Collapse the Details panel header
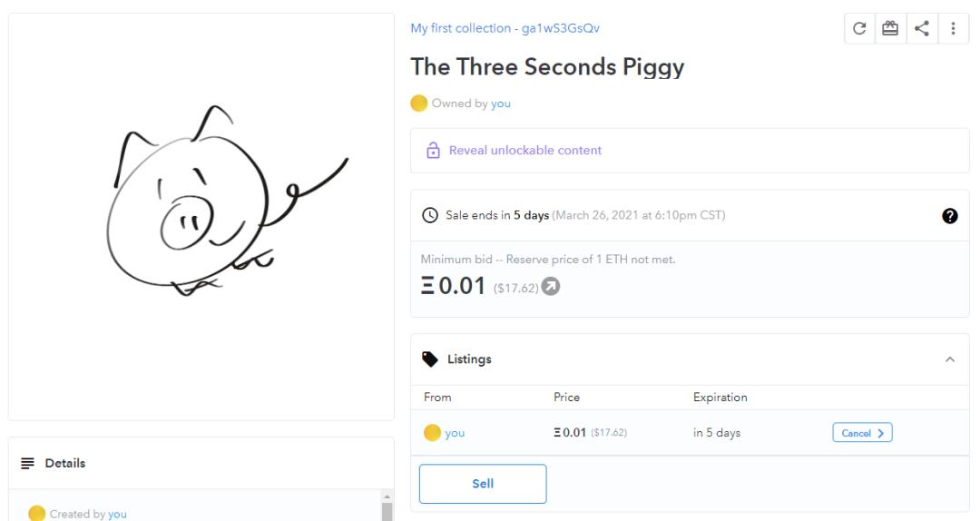Screen dimensions: 980x521 (201, 464)
